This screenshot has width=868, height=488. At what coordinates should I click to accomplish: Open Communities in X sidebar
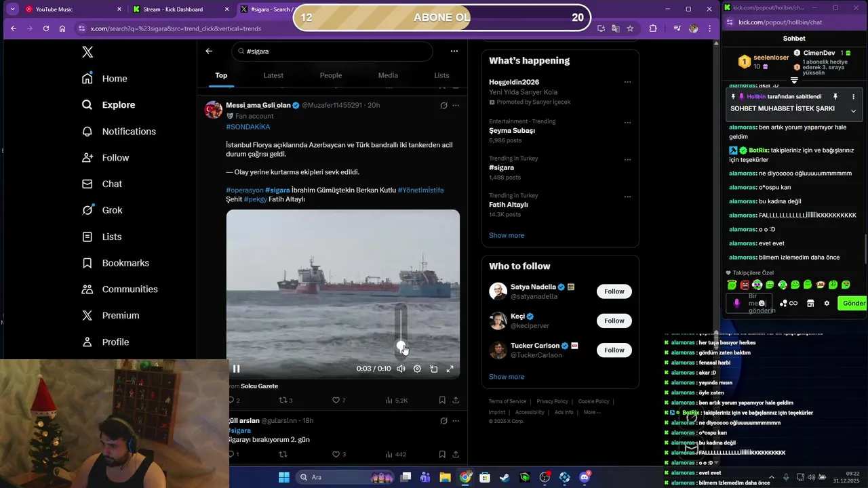coord(119,289)
